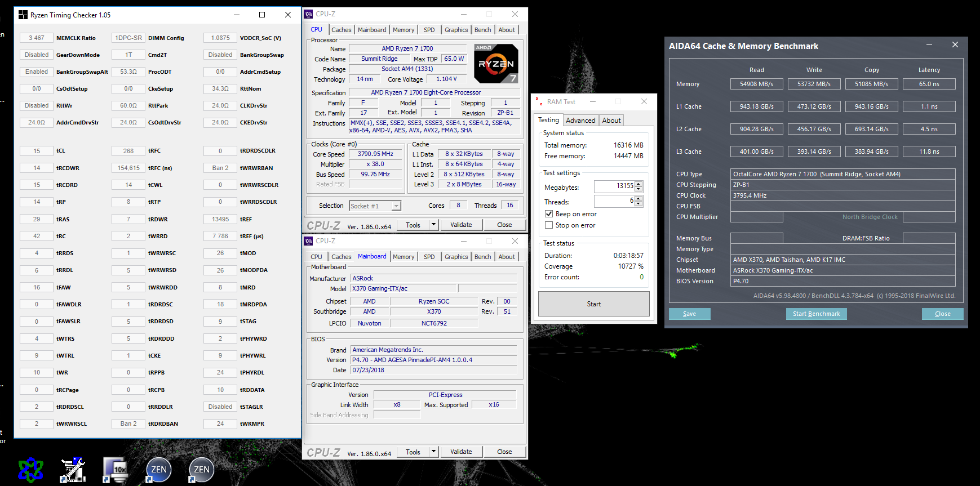
Task: Click the GearDownMode Disabled value
Action: tap(37, 55)
